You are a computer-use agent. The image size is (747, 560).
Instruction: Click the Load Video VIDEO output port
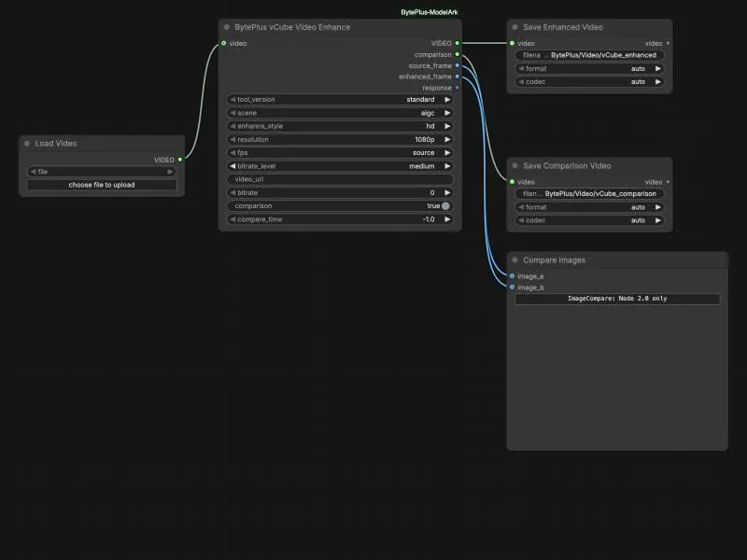180,160
